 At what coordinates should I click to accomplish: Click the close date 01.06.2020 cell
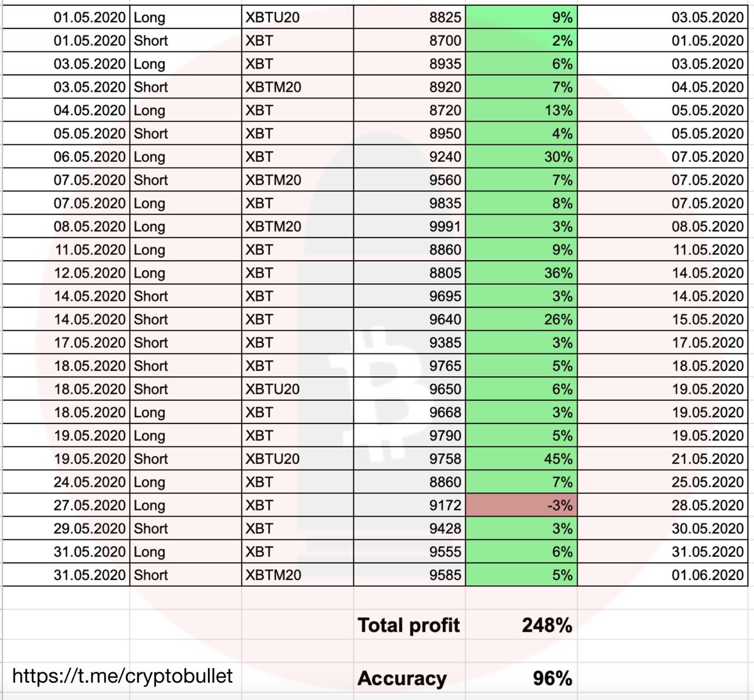pos(663,575)
